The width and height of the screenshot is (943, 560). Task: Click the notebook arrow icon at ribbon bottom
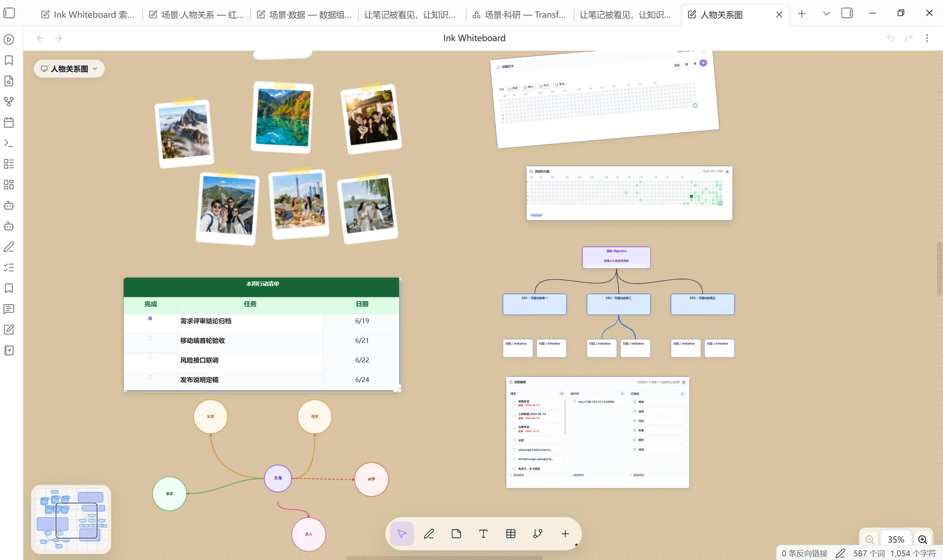click(9, 351)
